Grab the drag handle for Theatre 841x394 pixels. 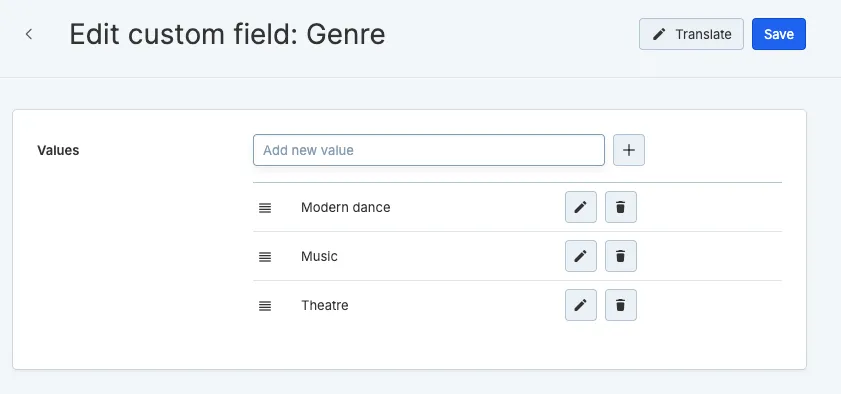[265, 306]
